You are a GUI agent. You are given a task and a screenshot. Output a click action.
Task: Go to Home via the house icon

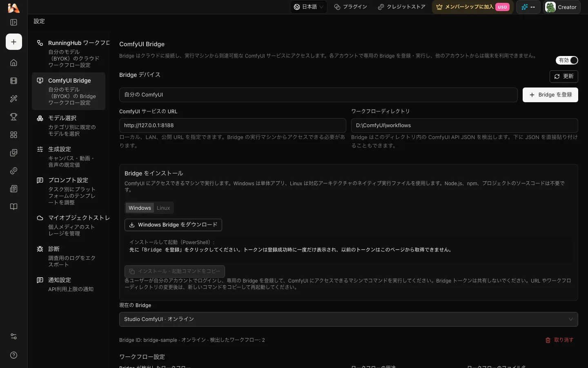click(13, 63)
